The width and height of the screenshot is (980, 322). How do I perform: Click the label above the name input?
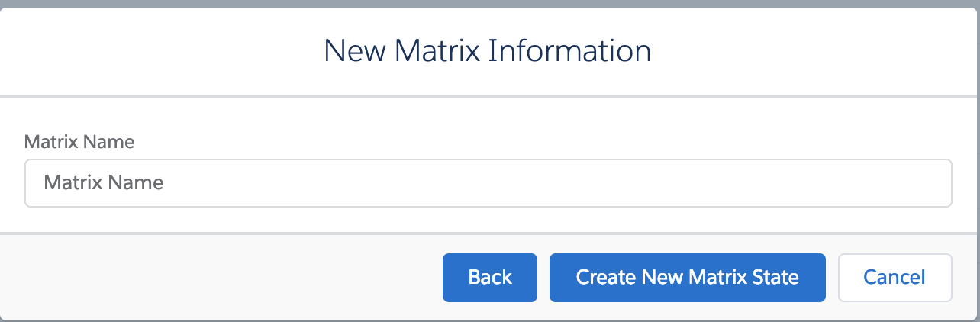click(x=79, y=142)
